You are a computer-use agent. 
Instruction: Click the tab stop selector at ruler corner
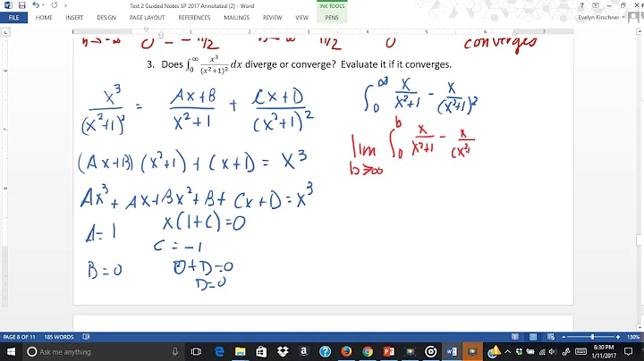click(x=5, y=32)
